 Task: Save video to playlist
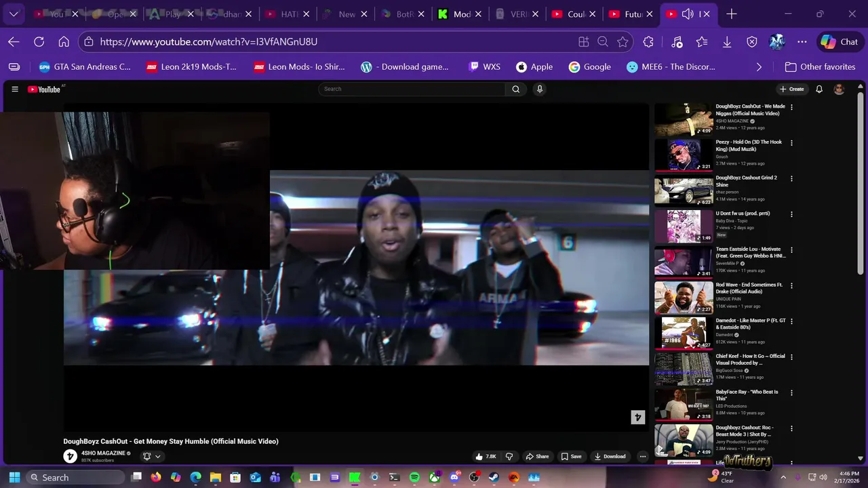click(x=571, y=456)
